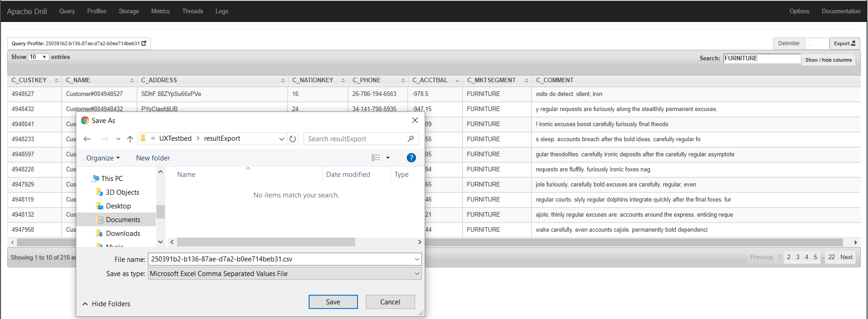Click Next in table pagination

846,257
